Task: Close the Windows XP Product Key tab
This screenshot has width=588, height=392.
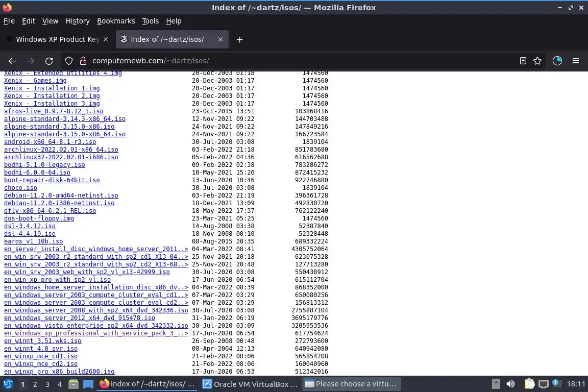Action: (106, 39)
